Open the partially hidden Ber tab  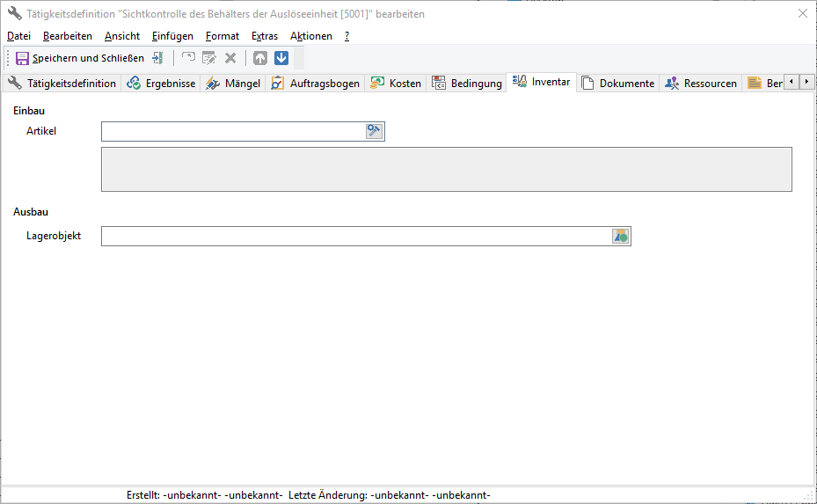pos(764,84)
